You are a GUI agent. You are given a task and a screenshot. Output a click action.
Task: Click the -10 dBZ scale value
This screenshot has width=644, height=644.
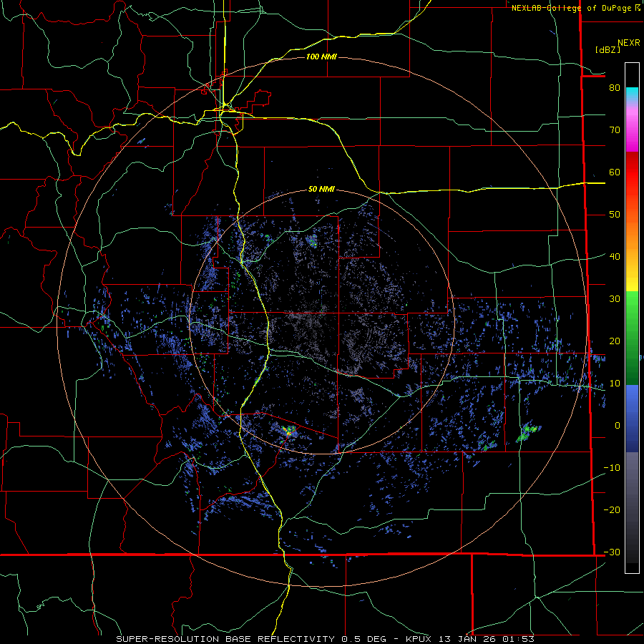tap(612, 467)
